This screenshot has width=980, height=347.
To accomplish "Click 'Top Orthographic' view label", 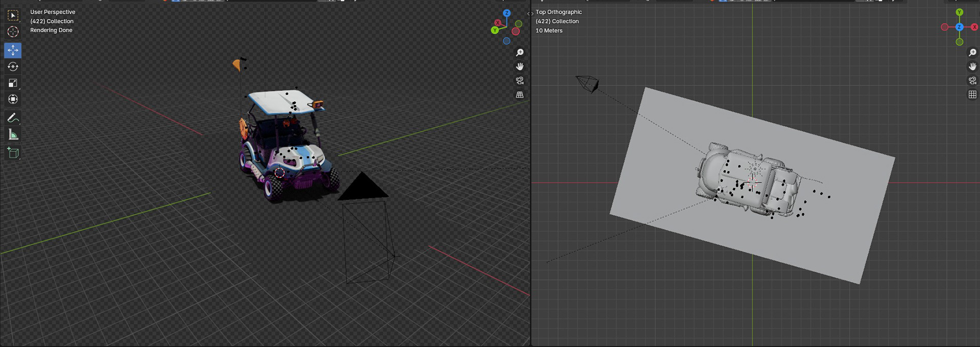I will (558, 12).
